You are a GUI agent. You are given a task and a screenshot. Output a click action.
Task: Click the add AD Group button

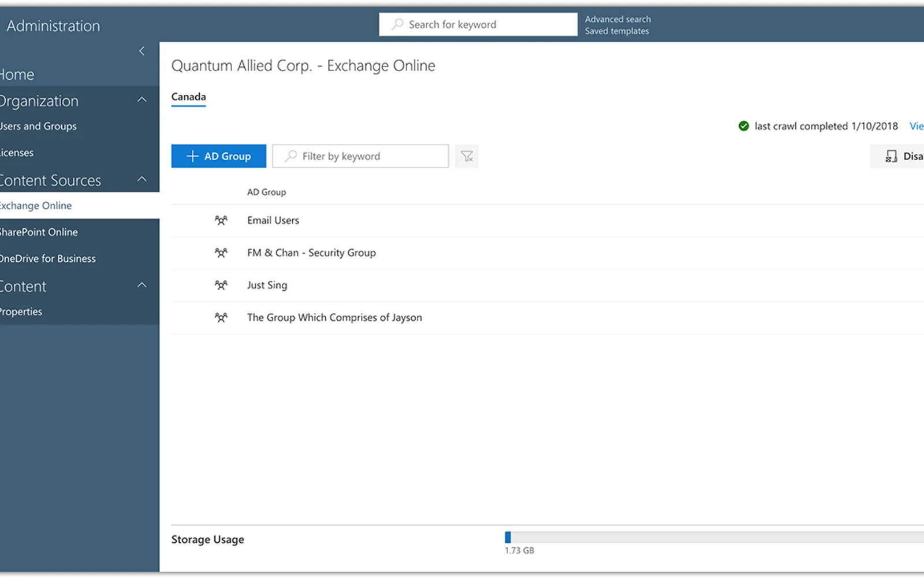point(219,156)
